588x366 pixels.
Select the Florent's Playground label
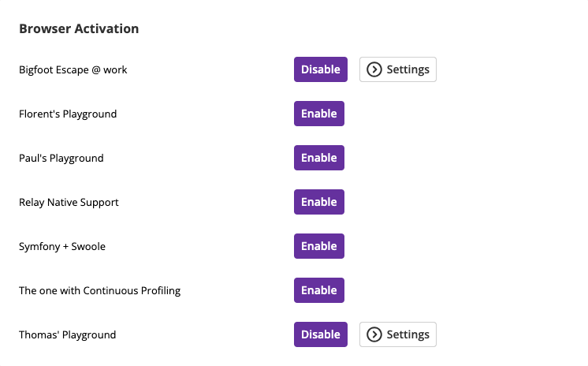pyautogui.click(x=68, y=114)
